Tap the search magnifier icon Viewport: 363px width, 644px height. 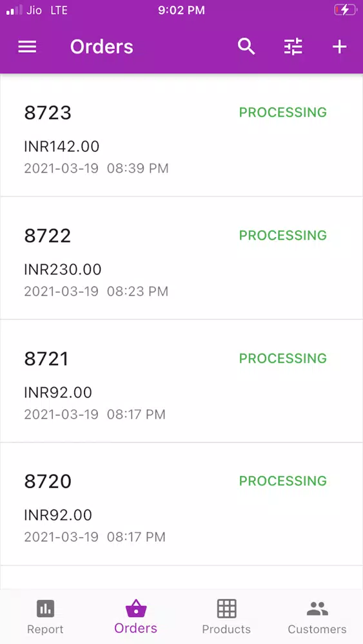[246, 47]
